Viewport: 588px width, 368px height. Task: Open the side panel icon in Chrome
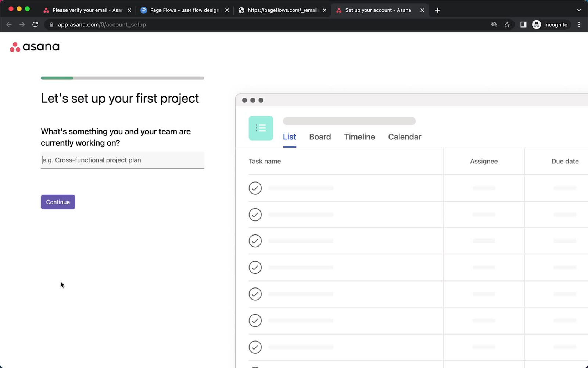[523, 25]
